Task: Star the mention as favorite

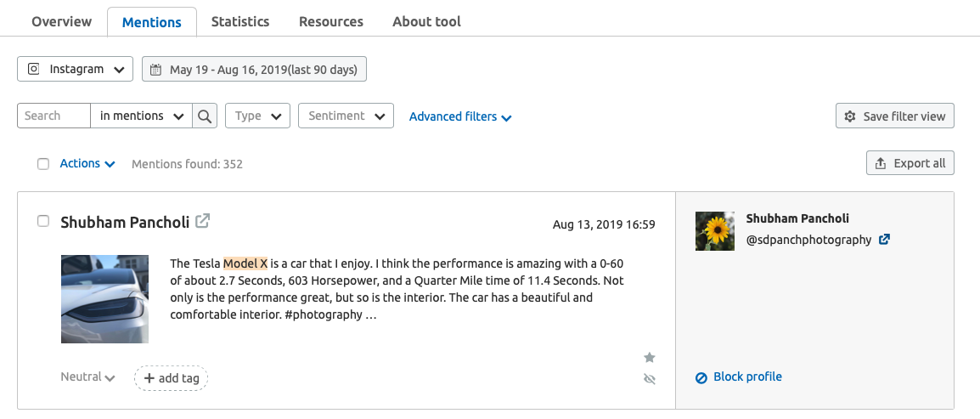Action: click(x=650, y=357)
